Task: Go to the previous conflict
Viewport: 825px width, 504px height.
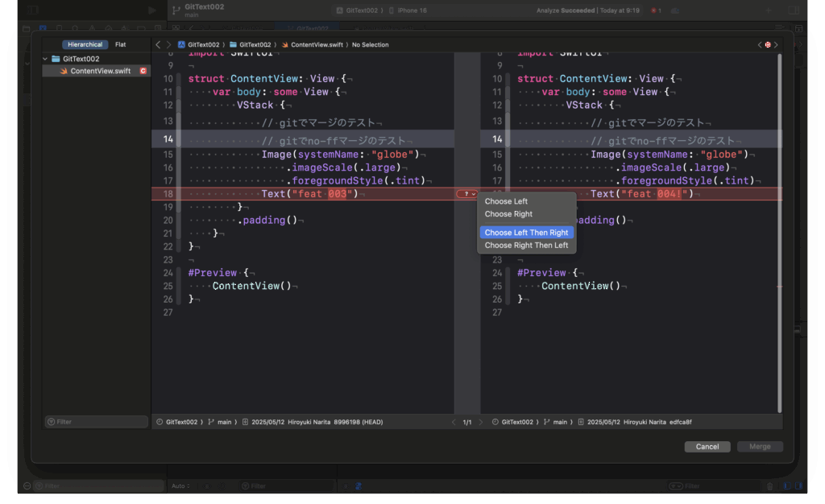Action: pos(454,422)
